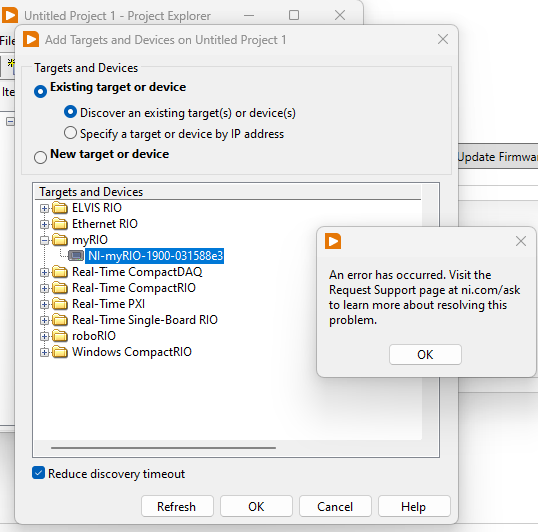Screen dimensions: 538x532
Task: Select Discover an existing target(s) or device(s)
Action: (x=70, y=112)
